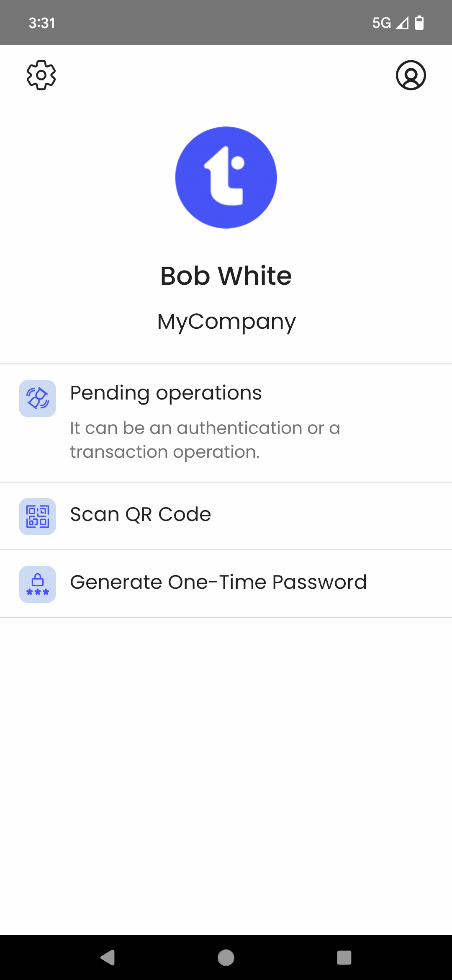Tap the empty area below the menu list

(226, 775)
